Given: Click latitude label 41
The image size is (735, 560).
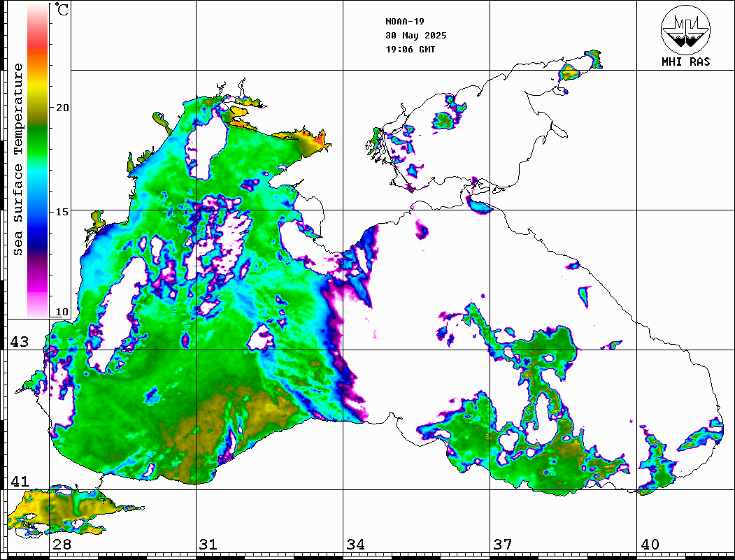Looking at the screenshot, I should 20,481.
